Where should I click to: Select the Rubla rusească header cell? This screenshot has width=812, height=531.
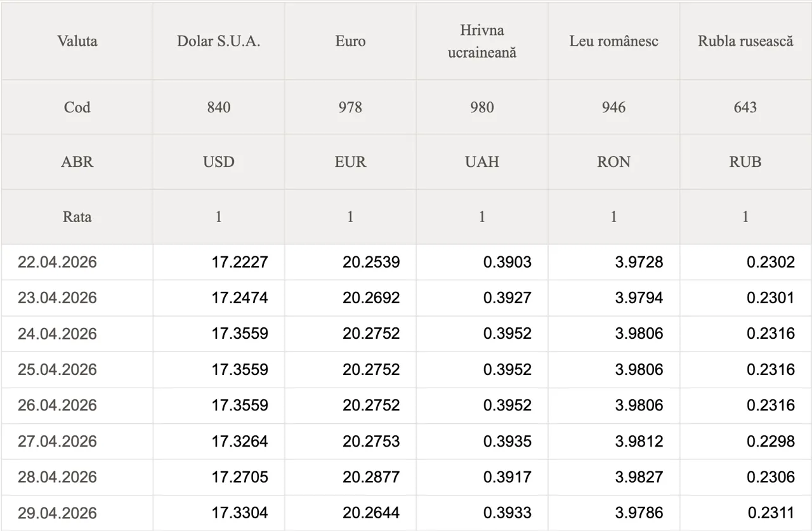745,41
